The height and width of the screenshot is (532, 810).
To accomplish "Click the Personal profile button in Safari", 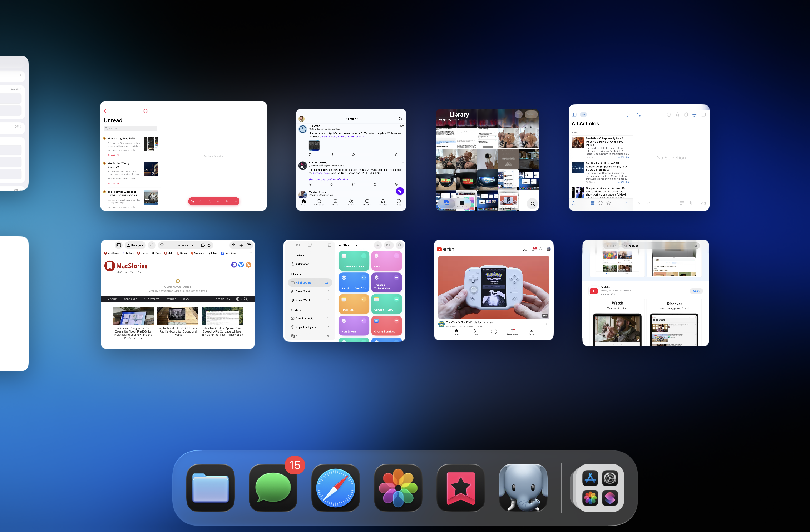I will pyautogui.click(x=135, y=245).
